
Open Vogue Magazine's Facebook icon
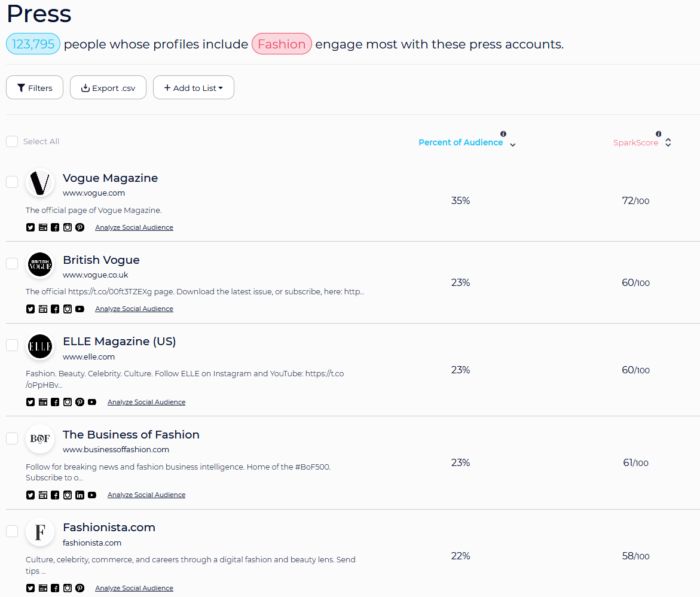pos(55,227)
